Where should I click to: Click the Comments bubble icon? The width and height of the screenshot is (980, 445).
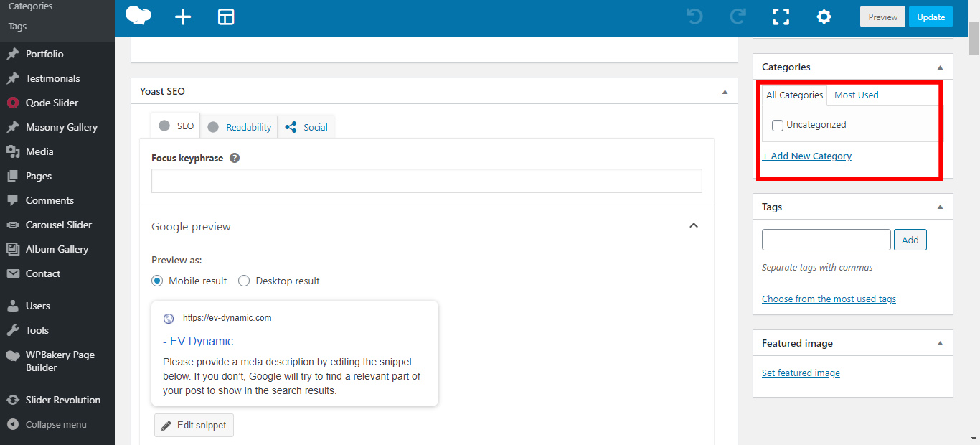(13, 200)
